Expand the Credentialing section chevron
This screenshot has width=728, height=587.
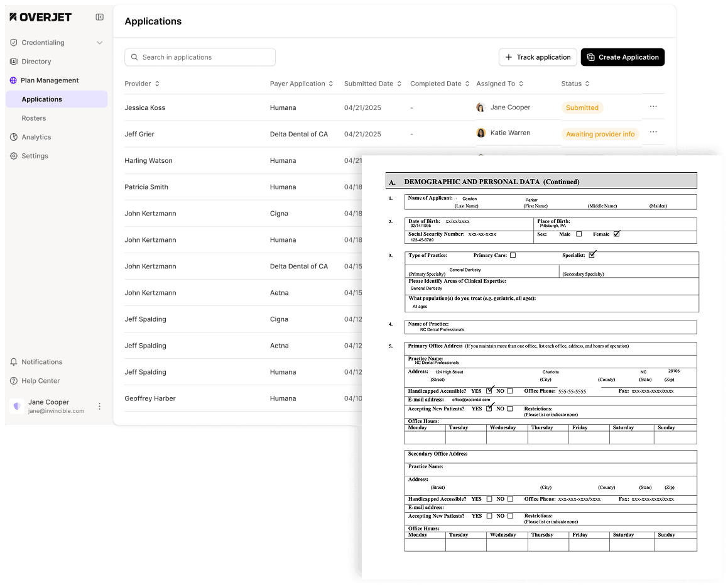(99, 43)
